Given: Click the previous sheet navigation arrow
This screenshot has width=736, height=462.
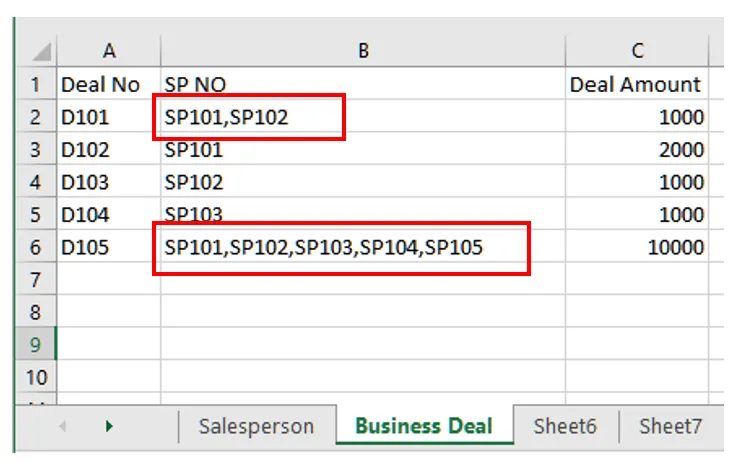Looking at the screenshot, I should pyautogui.click(x=62, y=426).
